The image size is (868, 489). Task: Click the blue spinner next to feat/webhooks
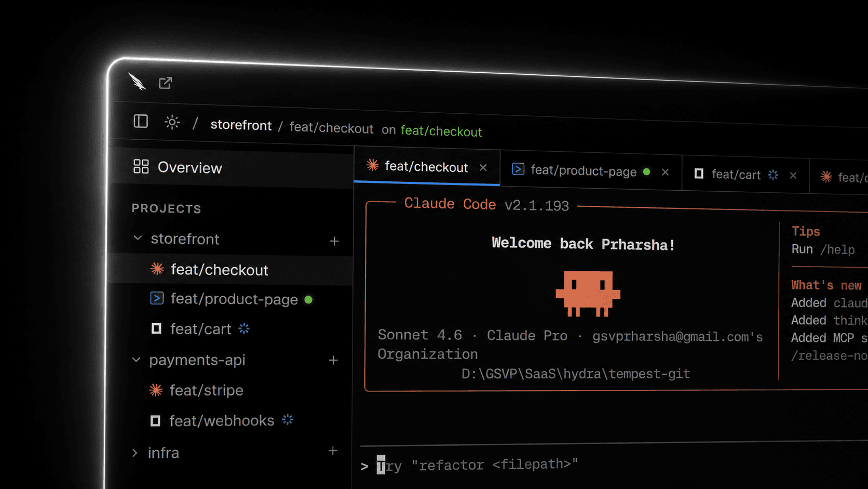288,419
